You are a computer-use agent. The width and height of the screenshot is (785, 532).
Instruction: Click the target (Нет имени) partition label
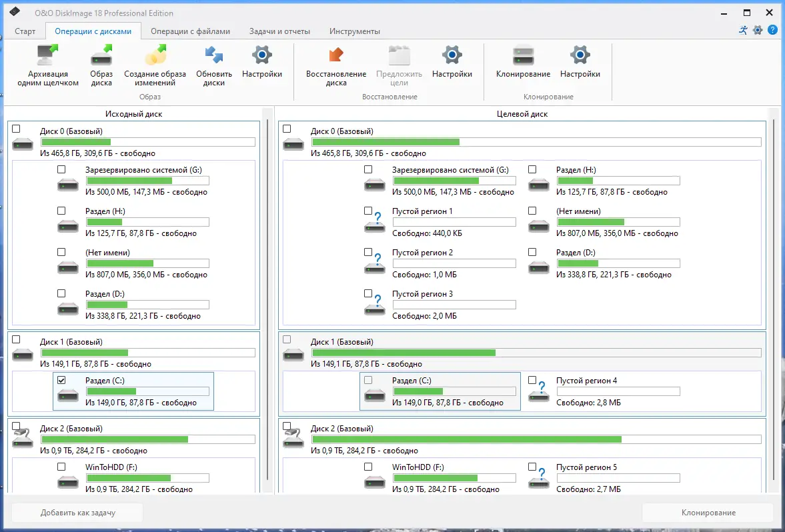pos(578,211)
